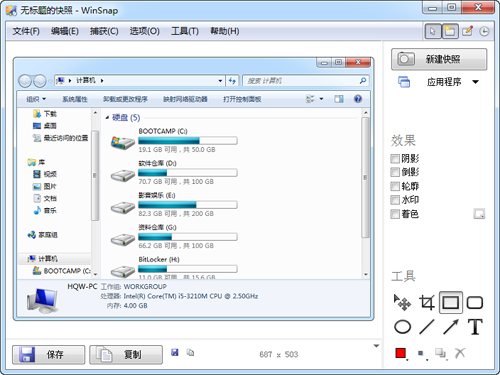Select 计算机 in captured navigation pane
This screenshot has height=375, width=500.
click(x=43, y=259)
